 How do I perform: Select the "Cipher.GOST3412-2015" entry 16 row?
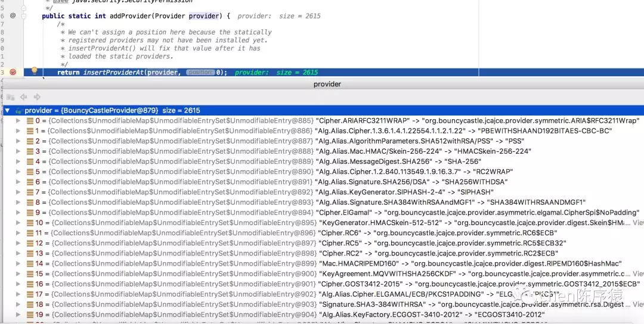click(323, 284)
